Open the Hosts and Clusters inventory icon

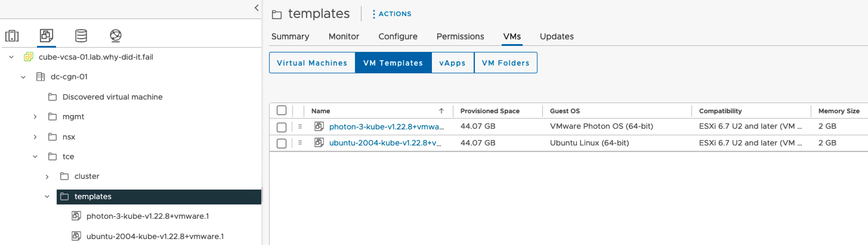(12, 36)
